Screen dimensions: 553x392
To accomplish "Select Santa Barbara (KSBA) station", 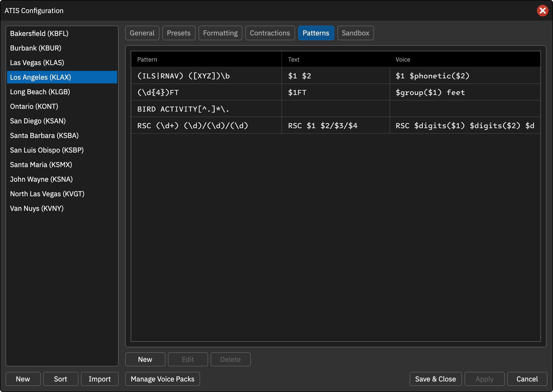I will pyautogui.click(x=62, y=135).
